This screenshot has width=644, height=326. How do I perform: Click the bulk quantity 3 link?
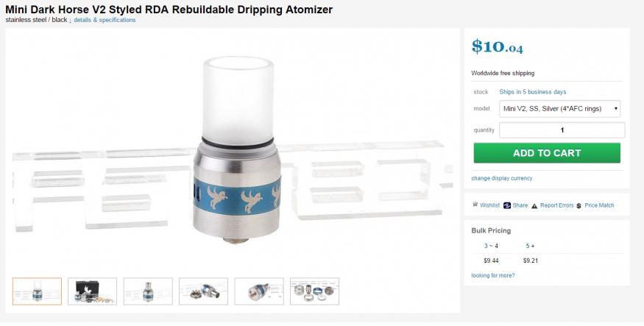click(x=486, y=246)
